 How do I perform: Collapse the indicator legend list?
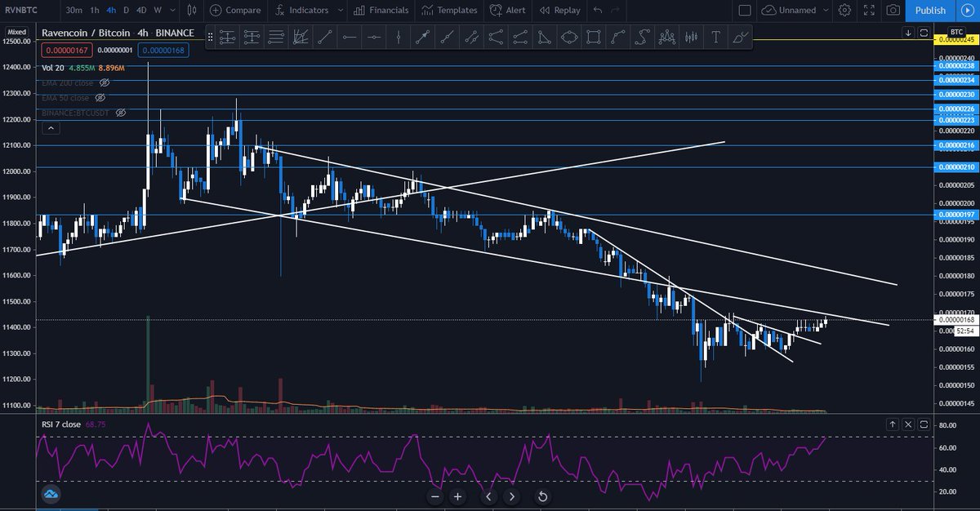[51, 128]
